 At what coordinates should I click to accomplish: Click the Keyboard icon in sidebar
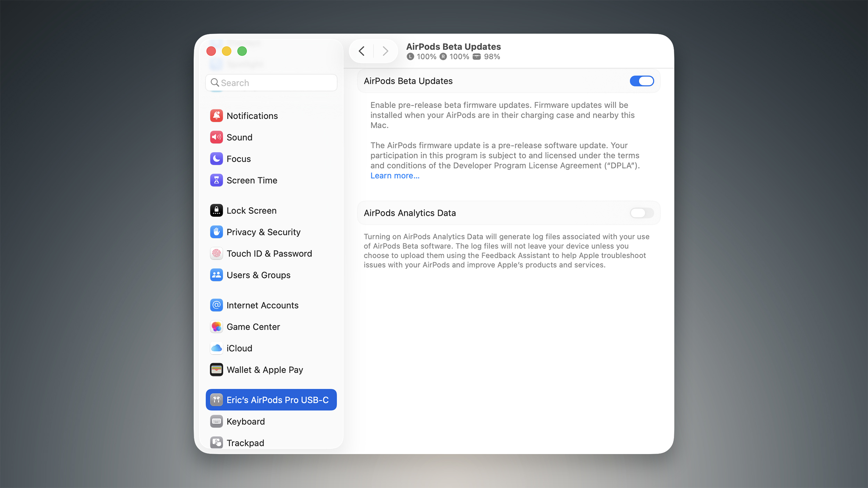216,421
